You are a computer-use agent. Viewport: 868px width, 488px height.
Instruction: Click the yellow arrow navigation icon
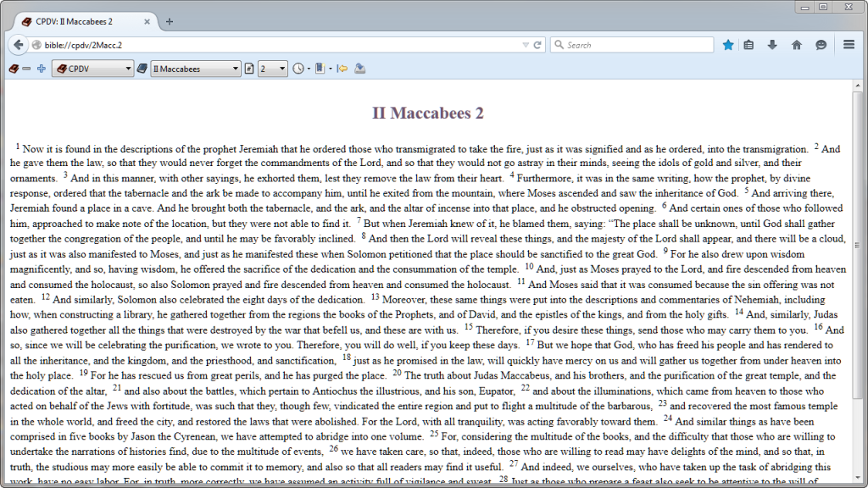coord(342,69)
